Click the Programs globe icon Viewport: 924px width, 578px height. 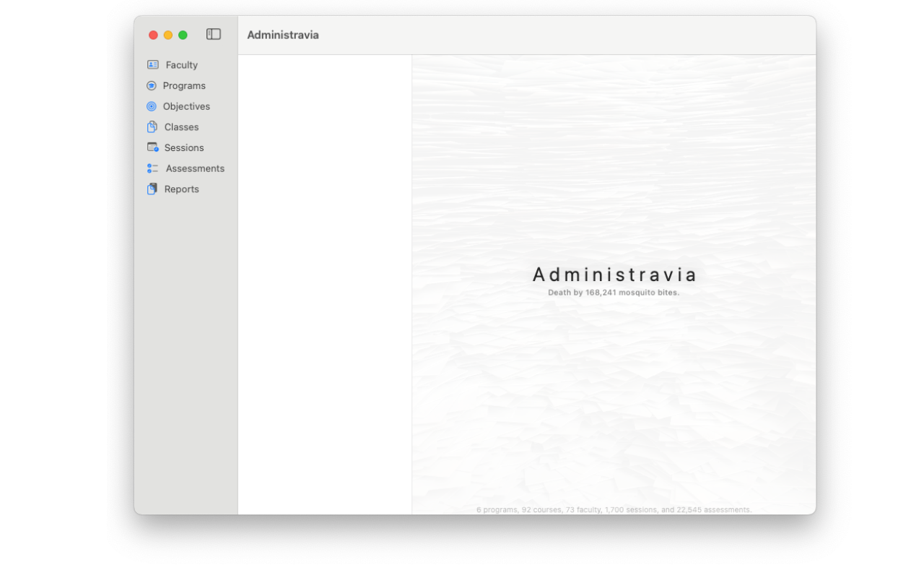click(152, 85)
